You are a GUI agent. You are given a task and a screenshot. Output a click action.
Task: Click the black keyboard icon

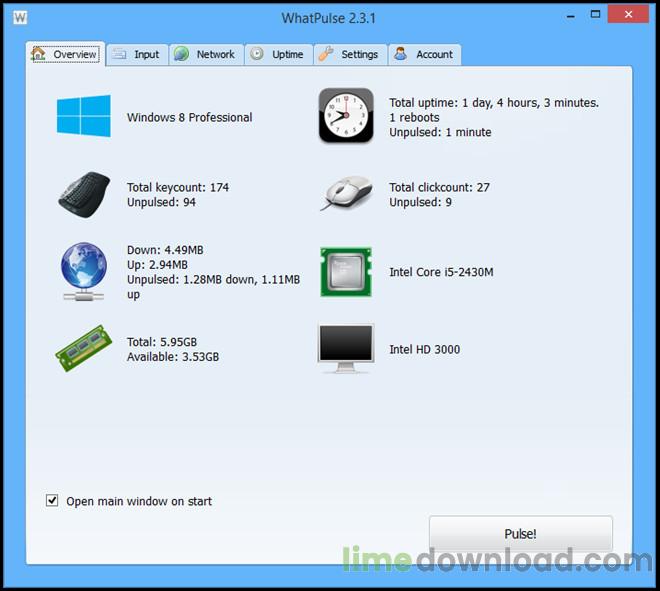(84, 194)
